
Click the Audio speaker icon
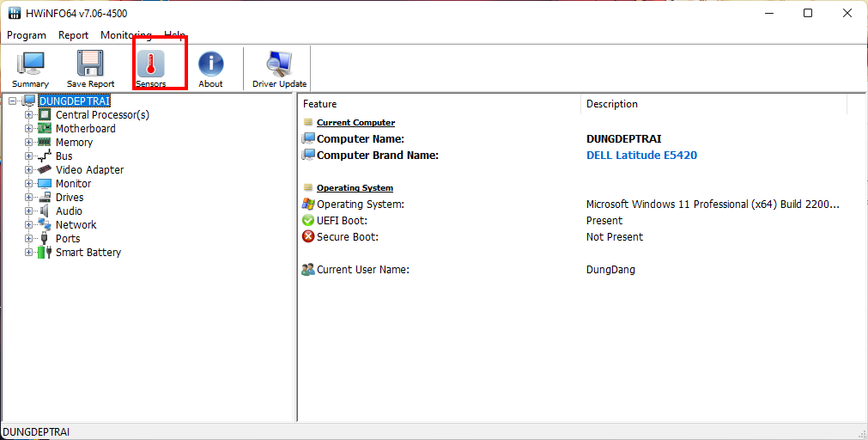coord(45,211)
